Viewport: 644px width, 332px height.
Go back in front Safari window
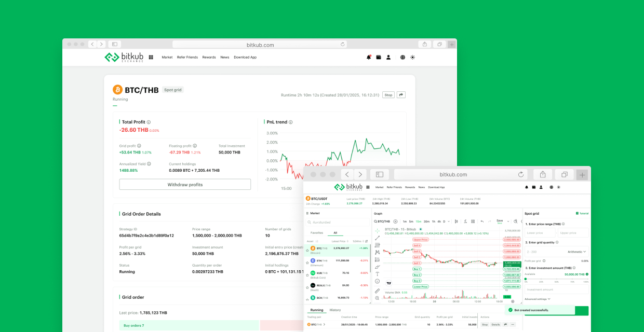tap(347, 174)
